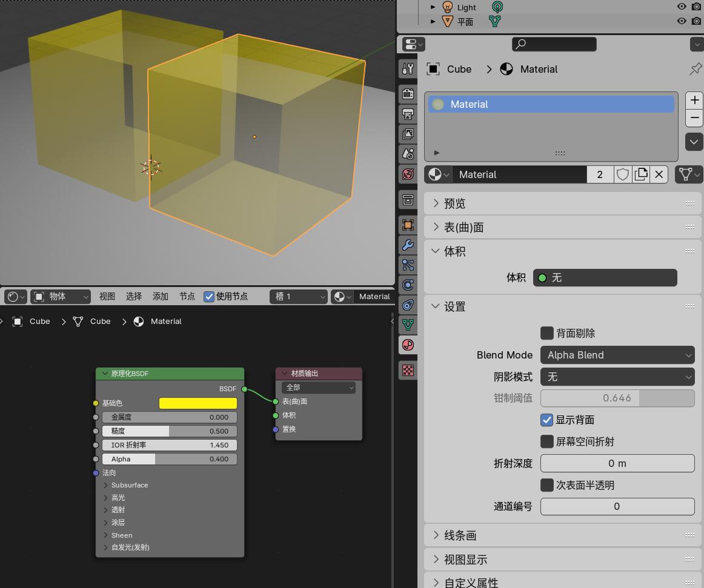
Task: Switch to the Modifier properties wrench tab
Action: coord(408,245)
